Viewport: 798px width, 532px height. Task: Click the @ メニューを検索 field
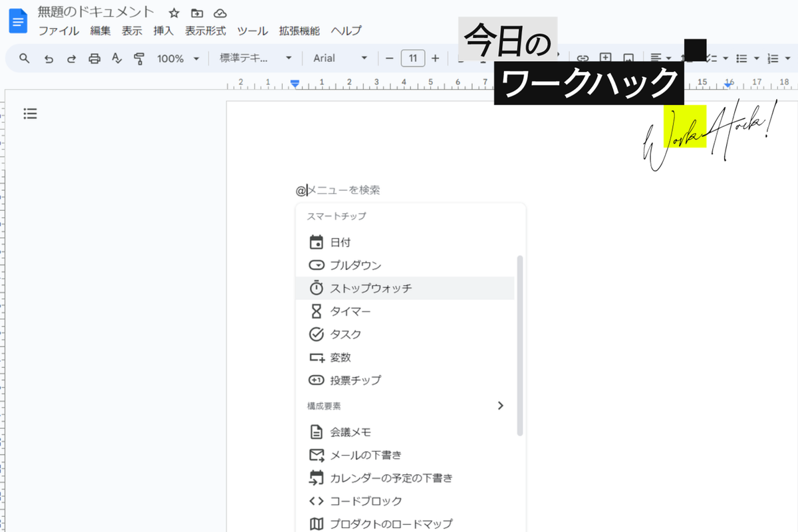coord(338,190)
